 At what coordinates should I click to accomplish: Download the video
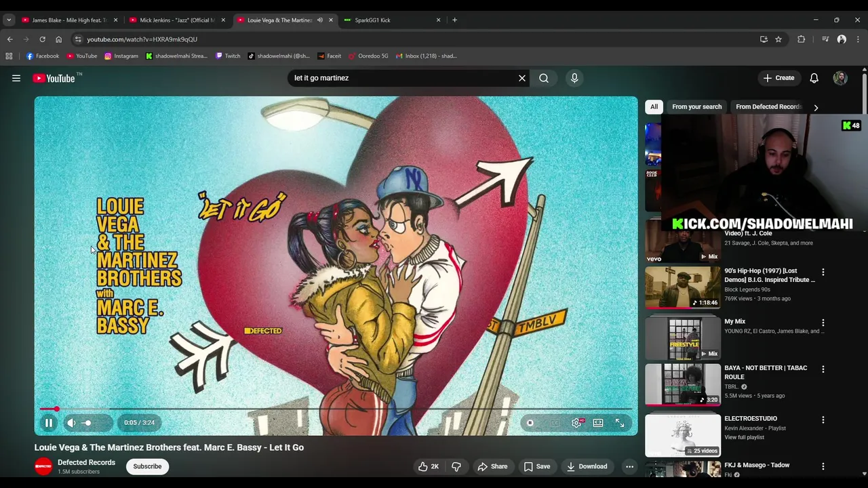[587, 466]
